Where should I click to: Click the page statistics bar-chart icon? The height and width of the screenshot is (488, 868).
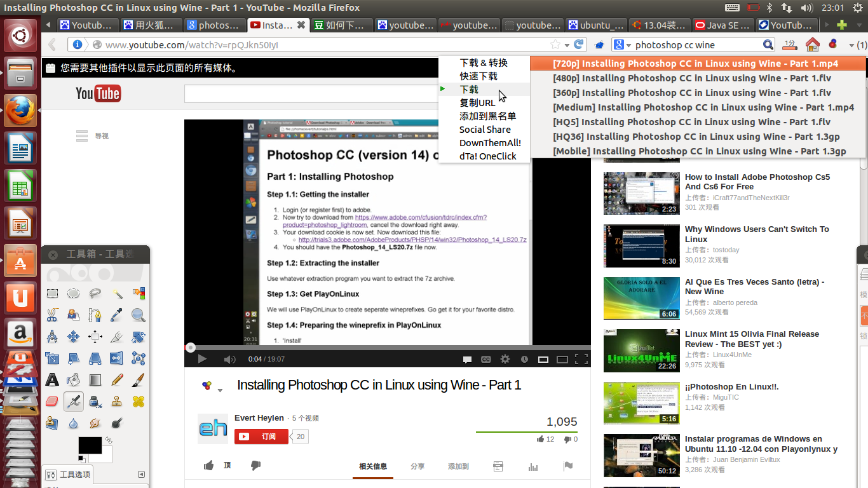tap(532, 466)
